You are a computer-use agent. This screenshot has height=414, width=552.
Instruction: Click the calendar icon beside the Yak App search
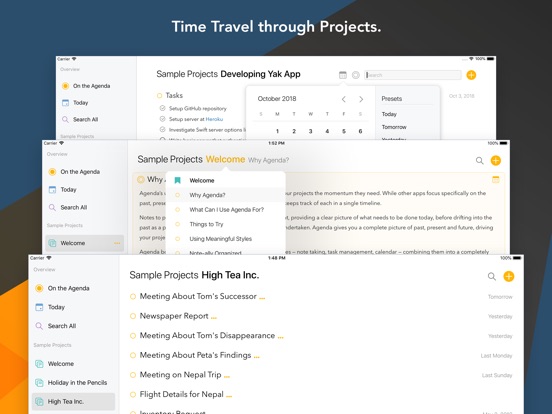point(343,75)
